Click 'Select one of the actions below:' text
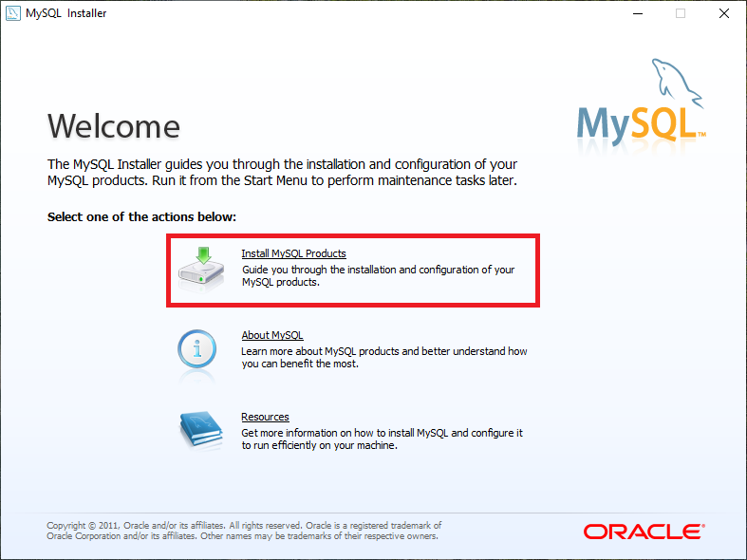This screenshot has width=747, height=560. click(x=141, y=217)
